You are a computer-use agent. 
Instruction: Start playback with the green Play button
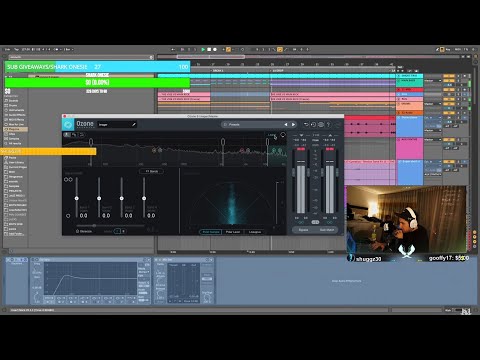(x=203, y=49)
